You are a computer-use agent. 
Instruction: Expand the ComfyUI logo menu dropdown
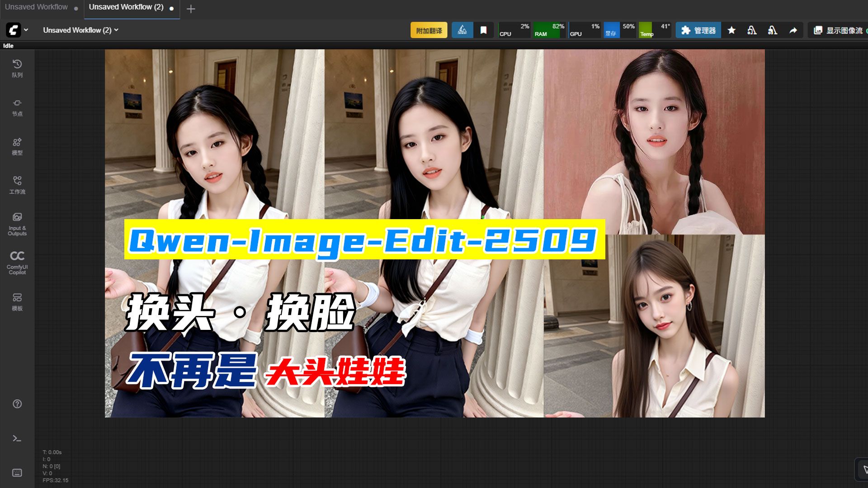coord(17,30)
